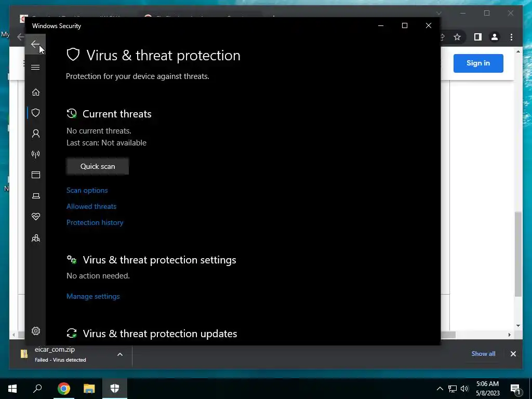This screenshot has width=532, height=399.
Task: Open the Action Center notifications icon
Action: tap(515, 389)
